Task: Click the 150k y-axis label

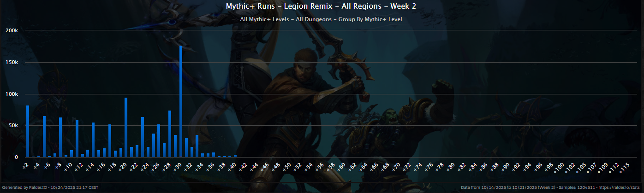Action: [x=11, y=62]
